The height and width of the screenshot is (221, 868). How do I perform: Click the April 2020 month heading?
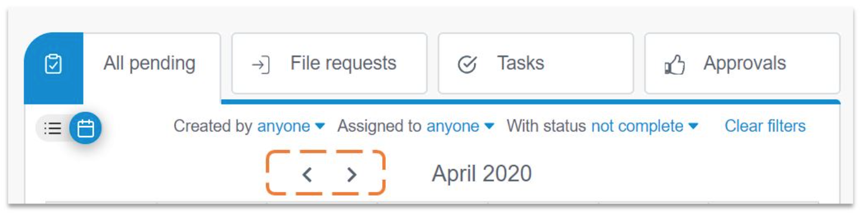pyautogui.click(x=482, y=174)
